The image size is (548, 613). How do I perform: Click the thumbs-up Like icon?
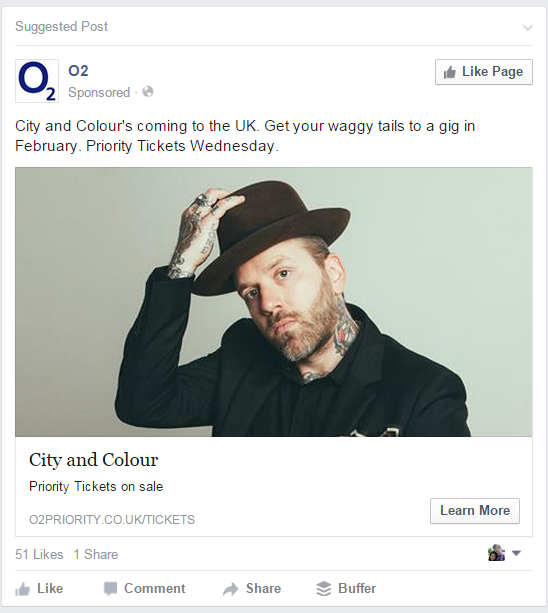(x=22, y=589)
